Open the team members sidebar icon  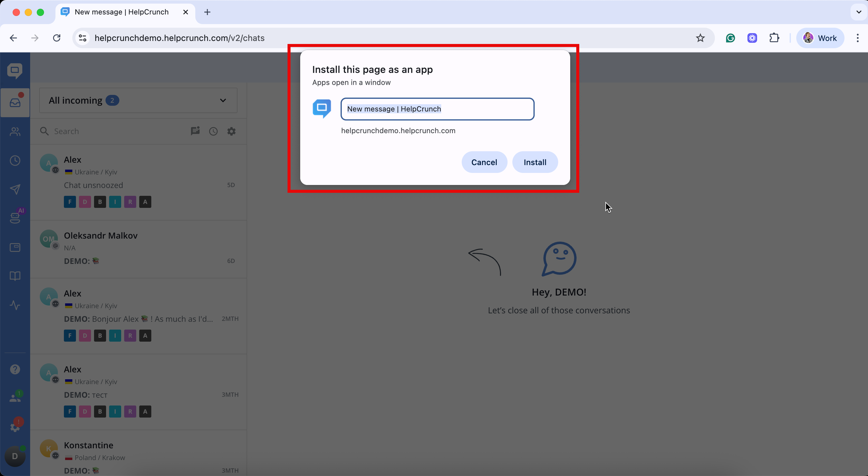click(x=15, y=397)
